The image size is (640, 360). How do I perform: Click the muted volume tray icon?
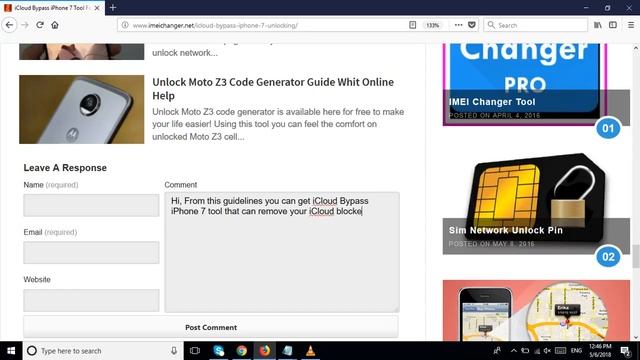coord(547,351)
